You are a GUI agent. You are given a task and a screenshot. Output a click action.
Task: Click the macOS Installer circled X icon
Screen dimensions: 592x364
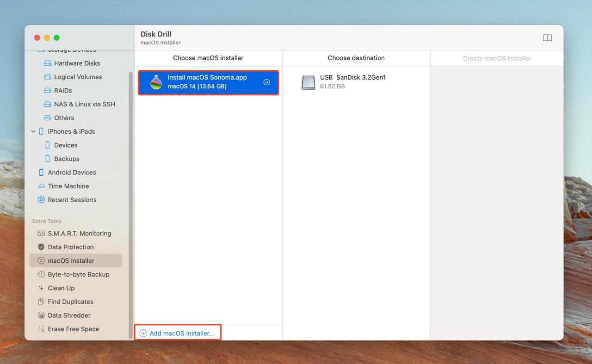click(x=41, y=261)
